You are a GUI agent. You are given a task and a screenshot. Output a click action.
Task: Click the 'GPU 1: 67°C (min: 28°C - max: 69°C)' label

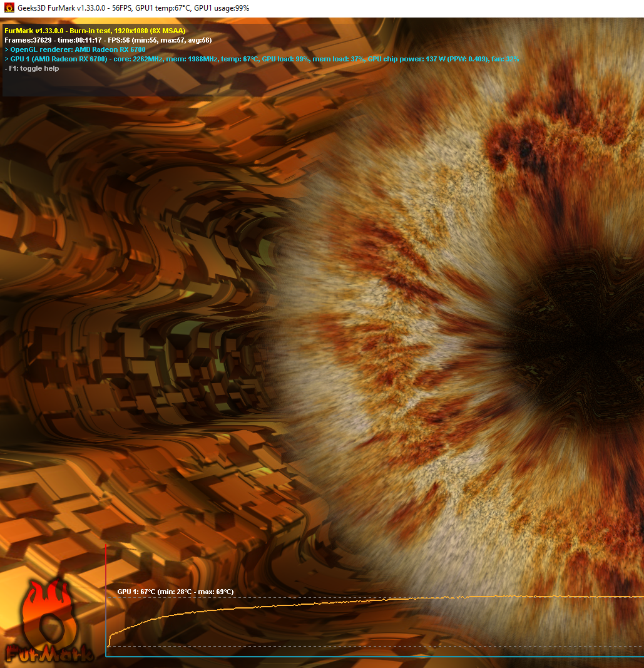(x=175, y=592)
